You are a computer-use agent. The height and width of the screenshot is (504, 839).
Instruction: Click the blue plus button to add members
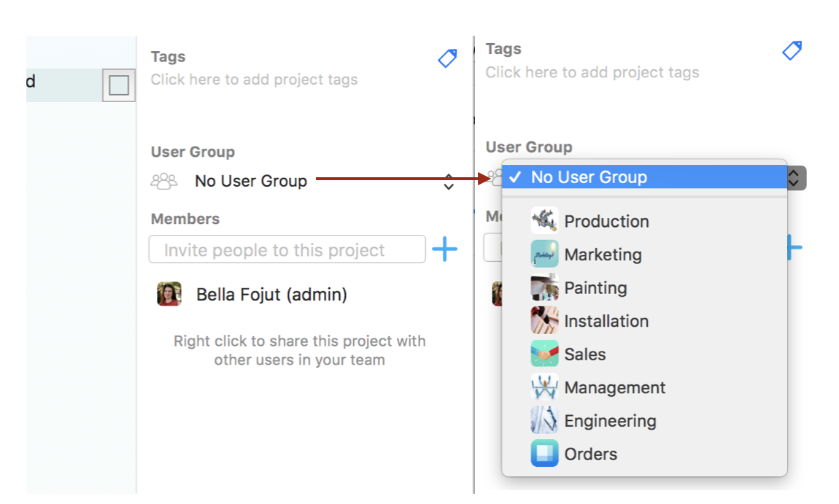(x=444, y=248)
